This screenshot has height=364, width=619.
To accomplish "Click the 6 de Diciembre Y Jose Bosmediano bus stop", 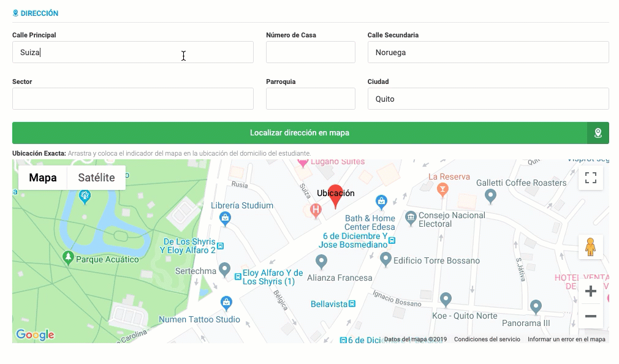I will coord(392,240).
